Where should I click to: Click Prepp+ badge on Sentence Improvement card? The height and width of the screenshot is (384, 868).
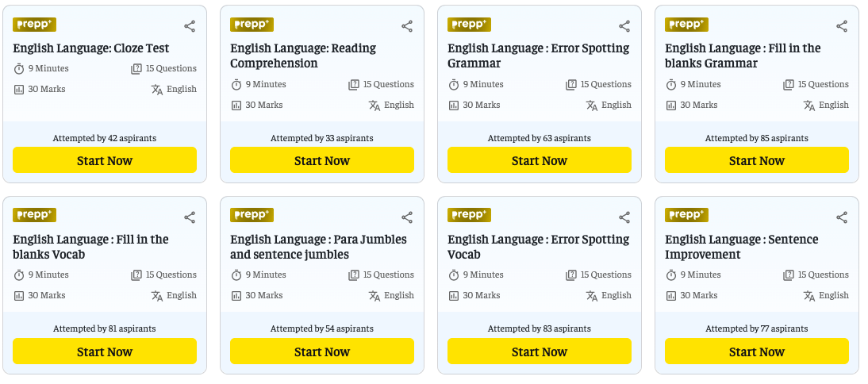coord(687,215)
